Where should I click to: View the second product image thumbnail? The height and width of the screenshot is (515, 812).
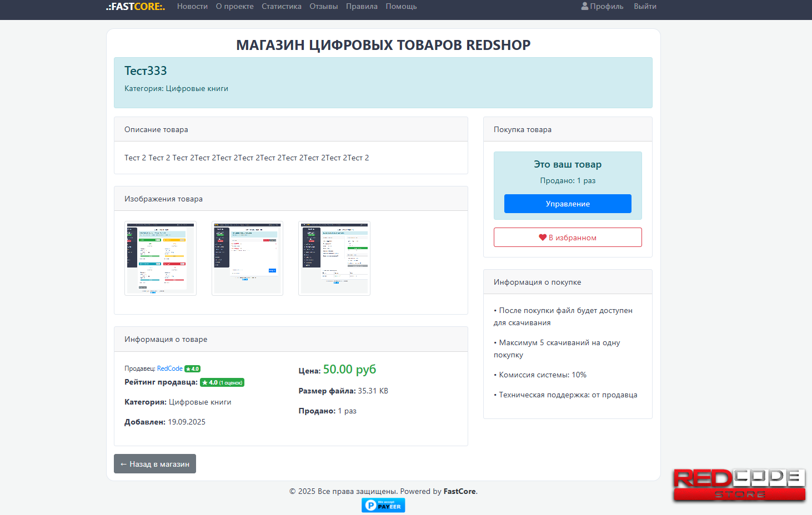click(x=247, y=259)
